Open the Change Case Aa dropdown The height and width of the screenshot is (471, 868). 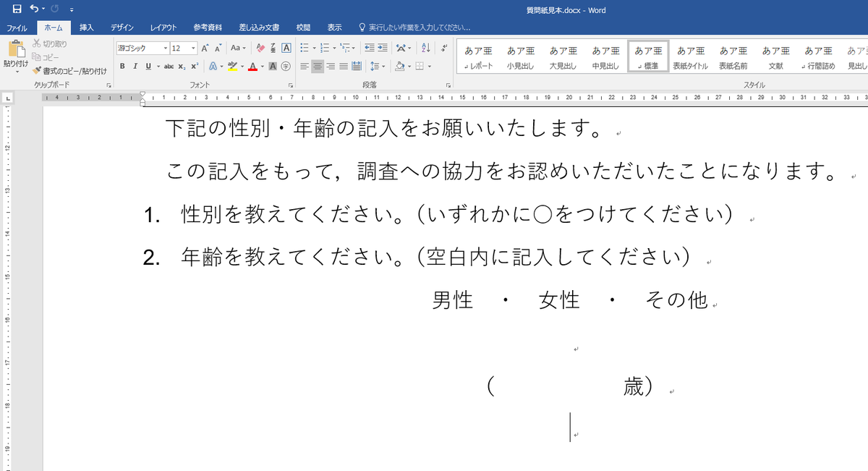coord(238,48)
